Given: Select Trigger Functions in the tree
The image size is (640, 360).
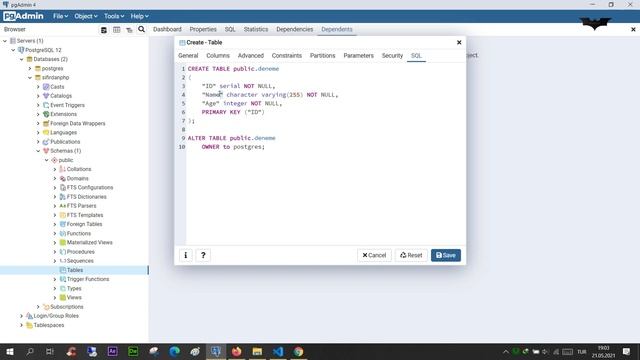Looking at the screenshot, I should pos(88,279).
